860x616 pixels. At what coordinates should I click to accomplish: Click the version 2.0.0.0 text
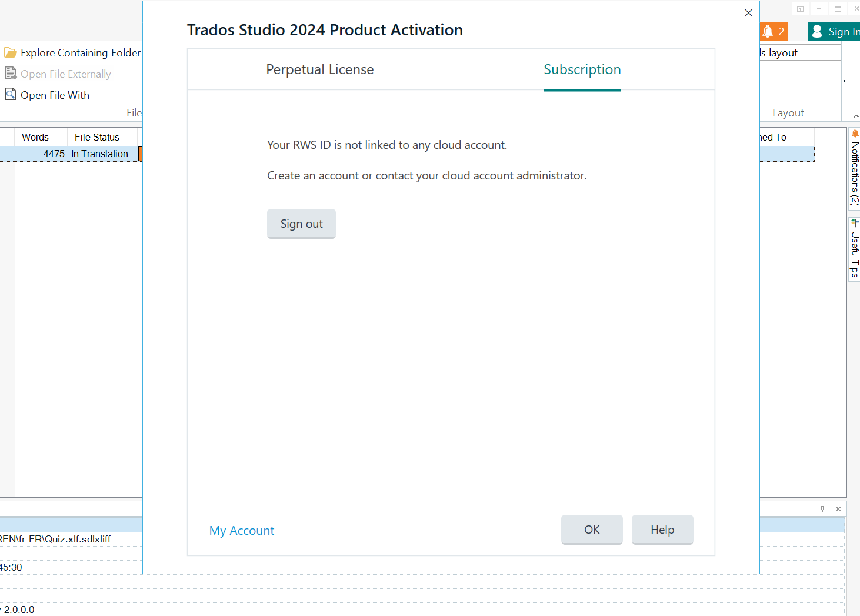(x=19, y=610)
